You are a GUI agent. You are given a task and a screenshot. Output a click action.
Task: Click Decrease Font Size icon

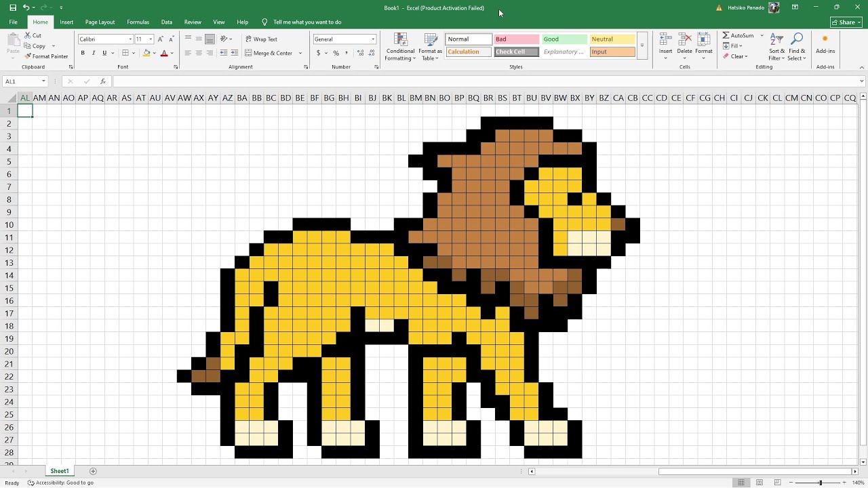171,39
